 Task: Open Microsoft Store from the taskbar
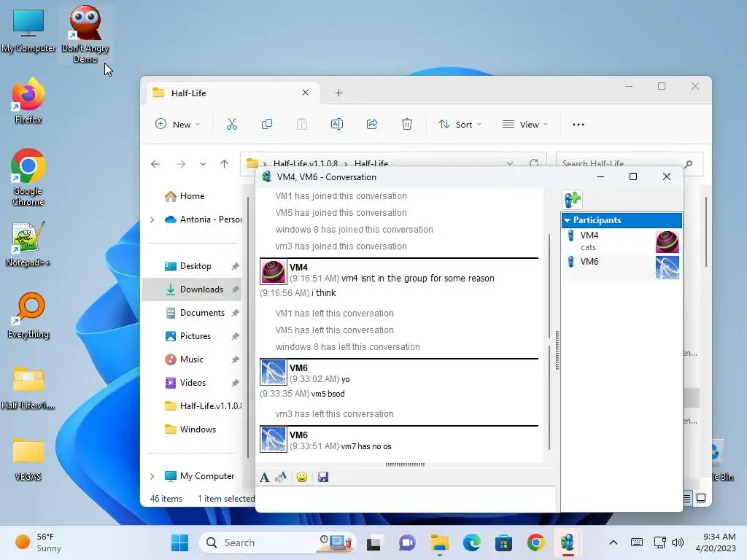(x=503, y=542)
